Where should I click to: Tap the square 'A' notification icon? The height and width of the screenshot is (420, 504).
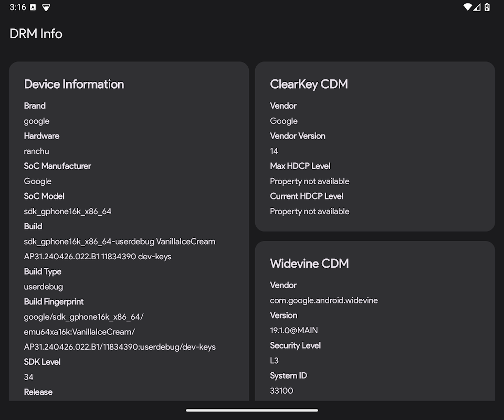33,7
